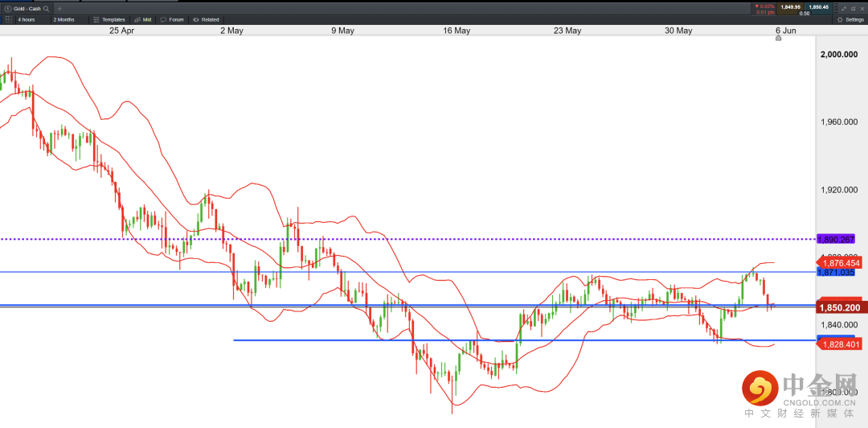Click the collapse chart window icon

pos(843,8)
